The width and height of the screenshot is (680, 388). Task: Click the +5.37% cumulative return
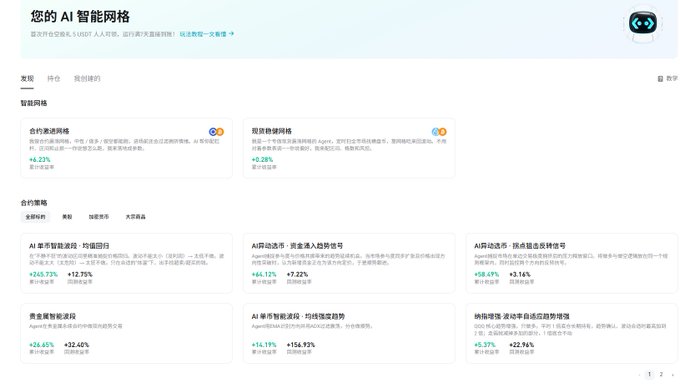[485, 345]
